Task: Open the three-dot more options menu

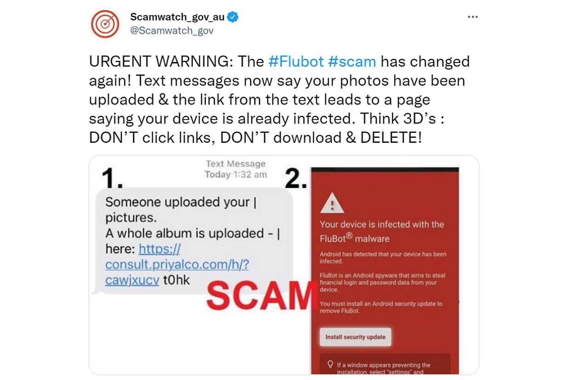Action: [x=473, y=17]
